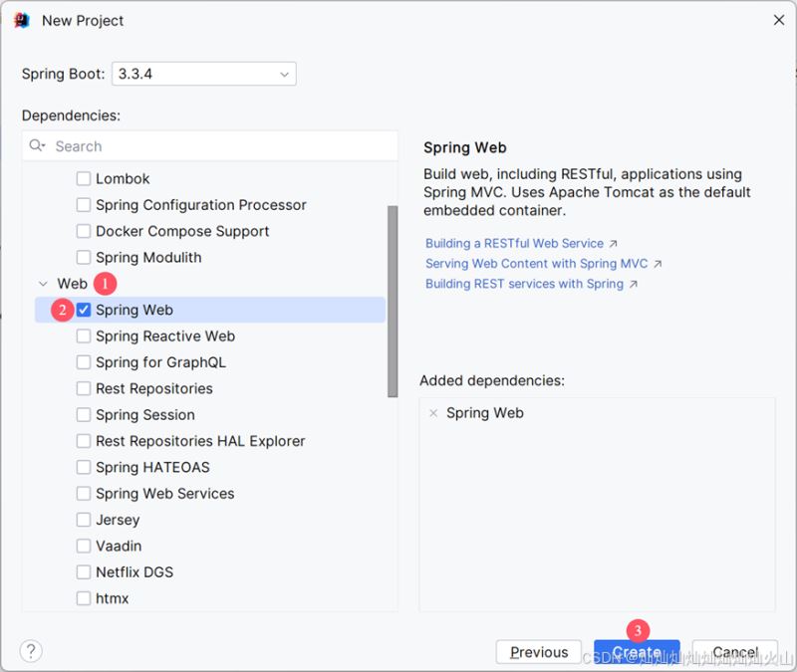Enable Docker Compose Support
Image resolution: width=797 pixels, height=672 pixels.
tap(84, 231)
